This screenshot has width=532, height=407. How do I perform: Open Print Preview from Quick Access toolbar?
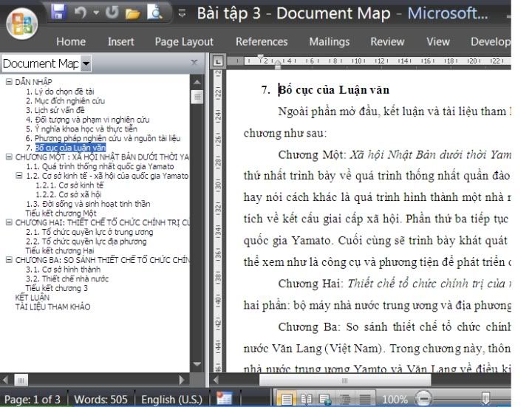click(x=156, y=13)
